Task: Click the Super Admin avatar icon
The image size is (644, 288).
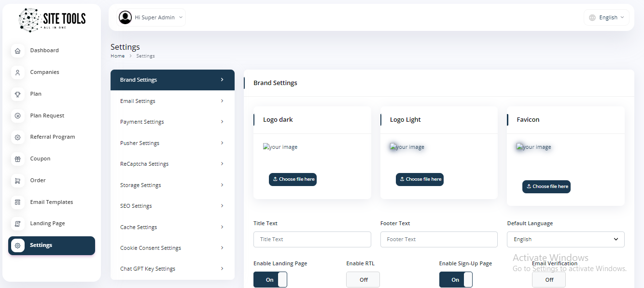Action: pos(125,17)
